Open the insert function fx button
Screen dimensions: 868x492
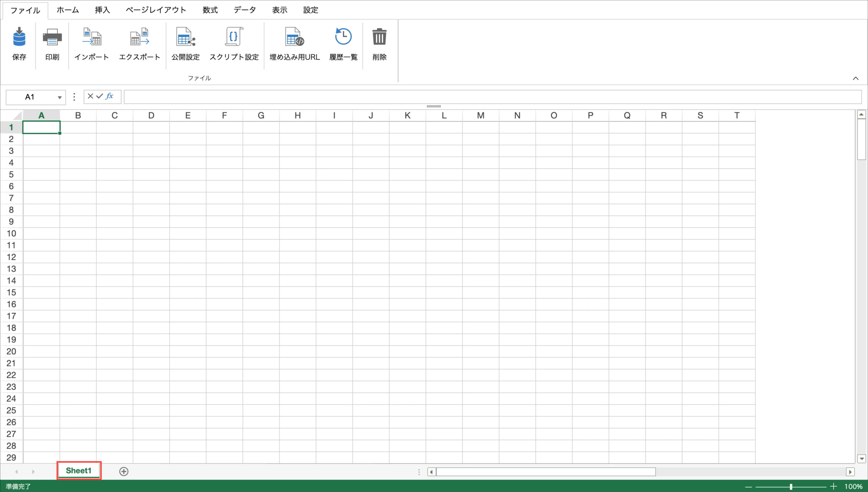[110, 96]
